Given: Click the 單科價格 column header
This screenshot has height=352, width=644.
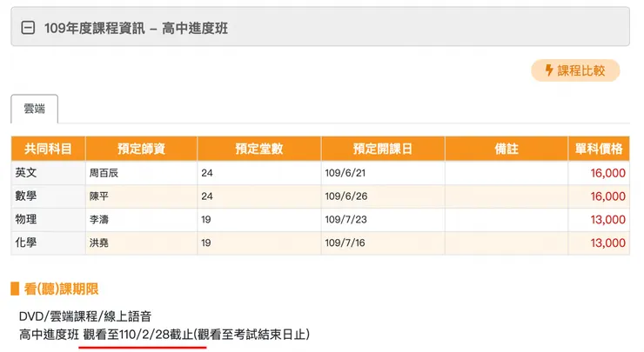Looking at the screenshot, I should 599,149.
